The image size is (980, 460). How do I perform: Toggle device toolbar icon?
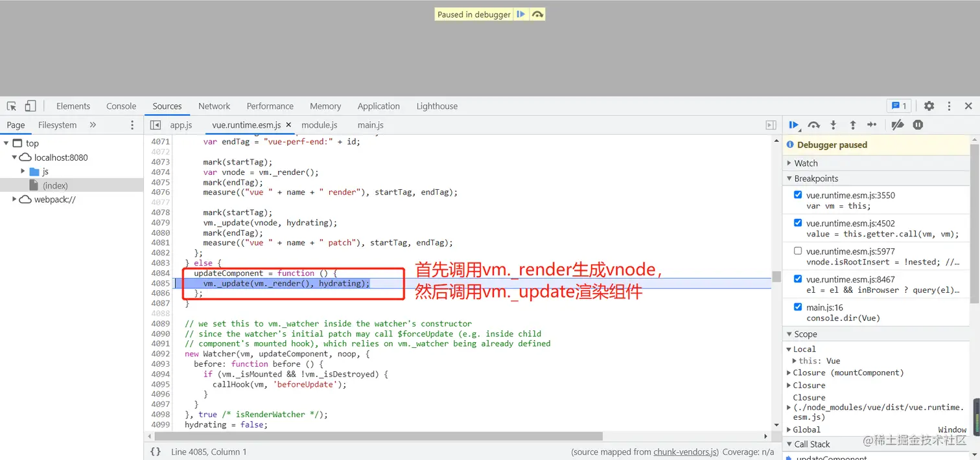(x=30, y=106)
